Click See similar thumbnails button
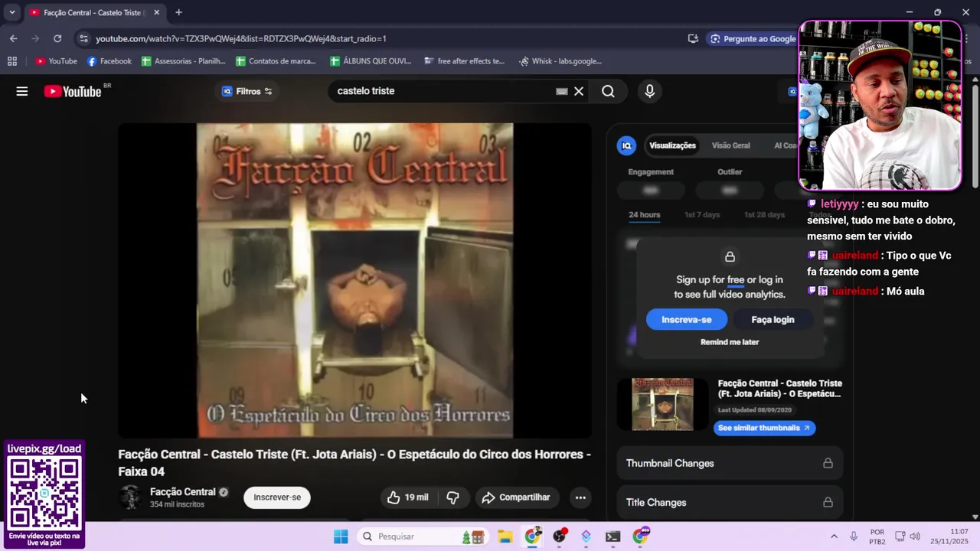 tap(764, 428)
